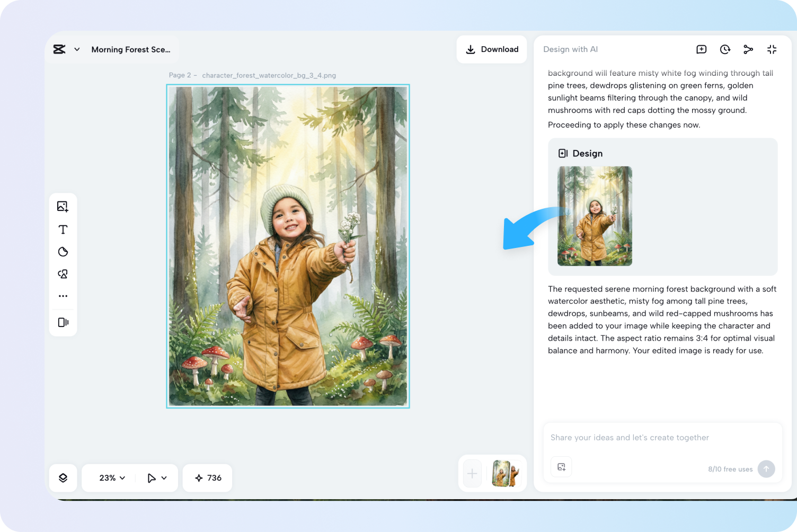Open the add image tool
The image size is (797, 532).
pyautogui.click(x=63, y=207)
